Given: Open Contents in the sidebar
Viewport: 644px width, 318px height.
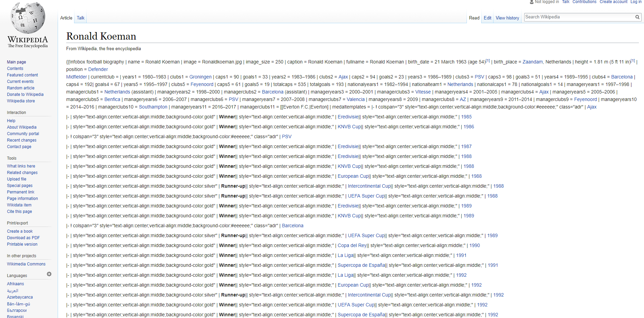Looking at the screenshot, I should click(15, 69).
